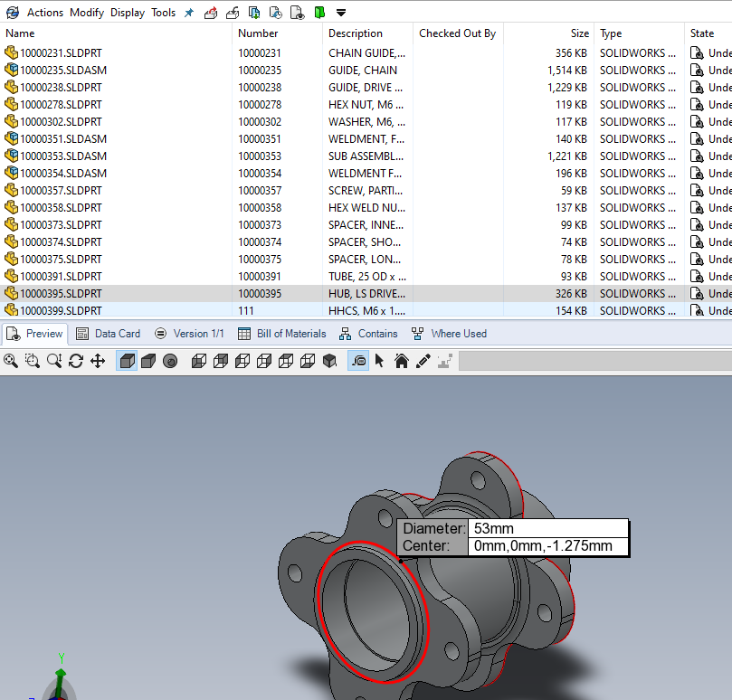732x700 pixels.
Task: Choose the Select arrow cursor tool
Action: tap(379, 361)
